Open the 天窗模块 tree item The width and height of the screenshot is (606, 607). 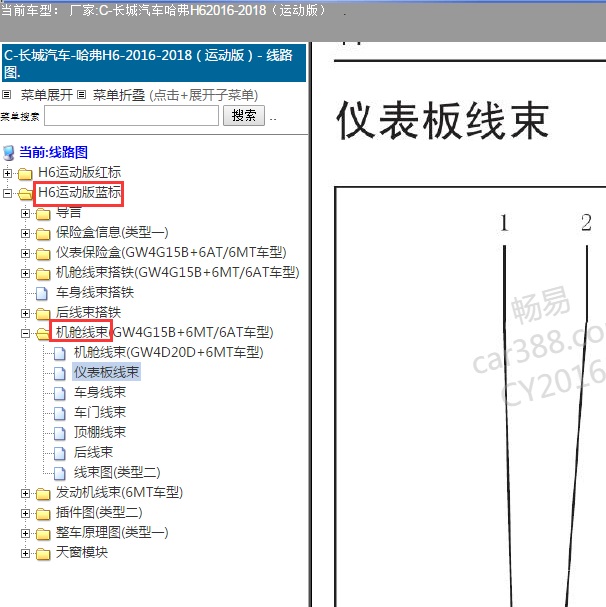click(82, 552)
